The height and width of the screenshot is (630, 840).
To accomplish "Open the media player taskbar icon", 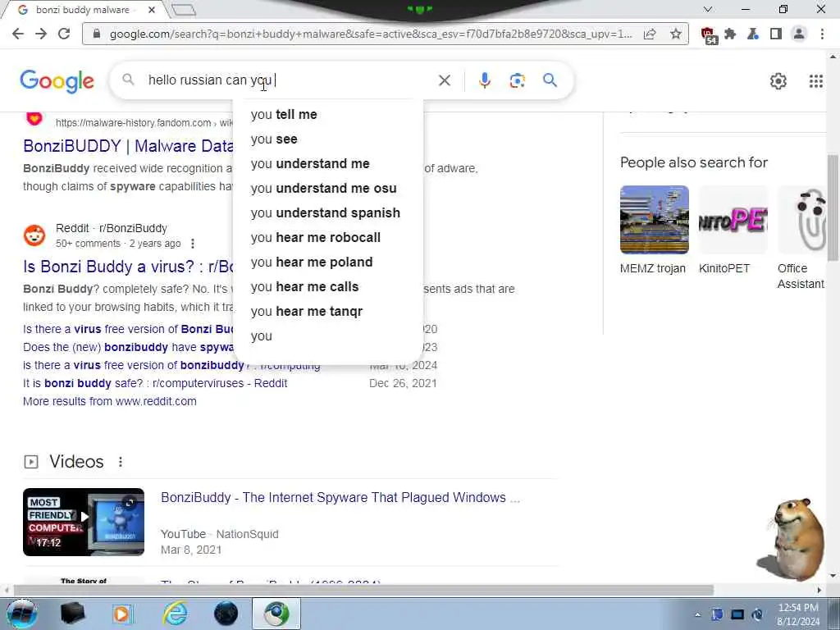I will [123, 614].
